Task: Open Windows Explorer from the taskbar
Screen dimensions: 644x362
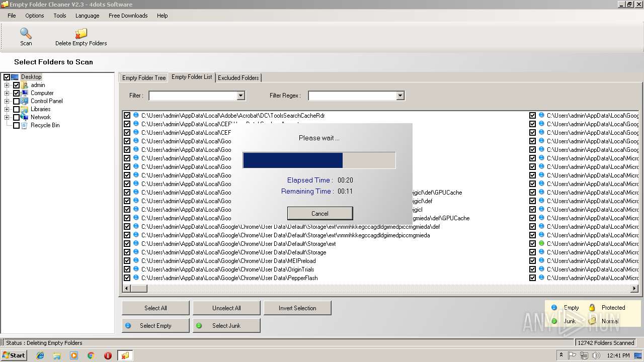Action: [x=57, y=355]
